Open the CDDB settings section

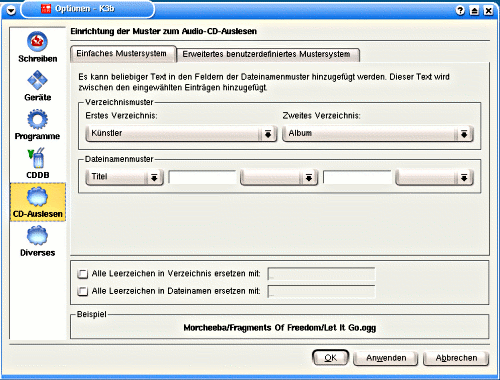(x=37, y=164)
